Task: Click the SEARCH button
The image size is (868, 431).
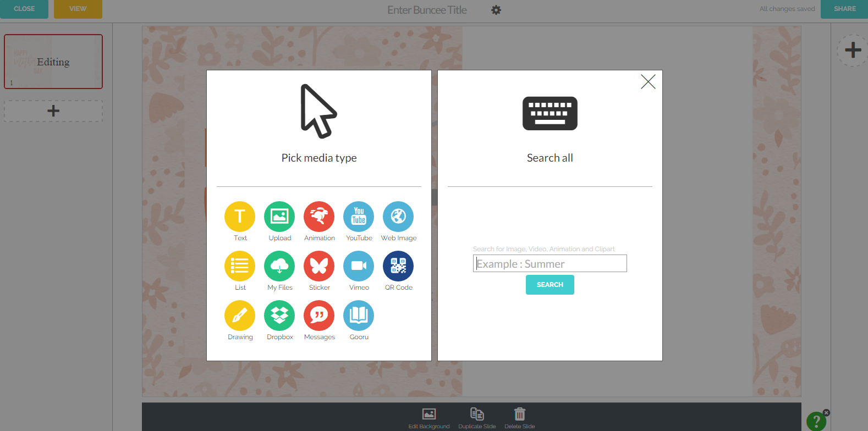Action: (550, 285)
